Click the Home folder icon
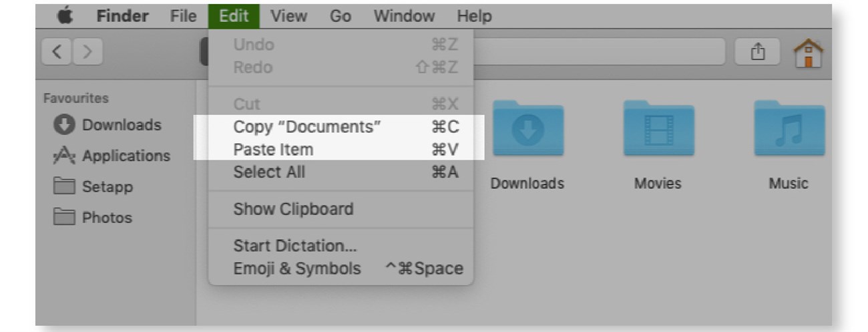868x332 pixels. pos(808,51)
